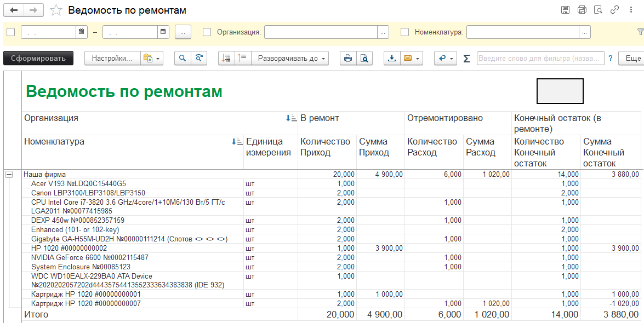The height and width of the screenshot is (323, 644).
Task: Click the magnifier find icon in toolbar
Action: tap(183, 58)
